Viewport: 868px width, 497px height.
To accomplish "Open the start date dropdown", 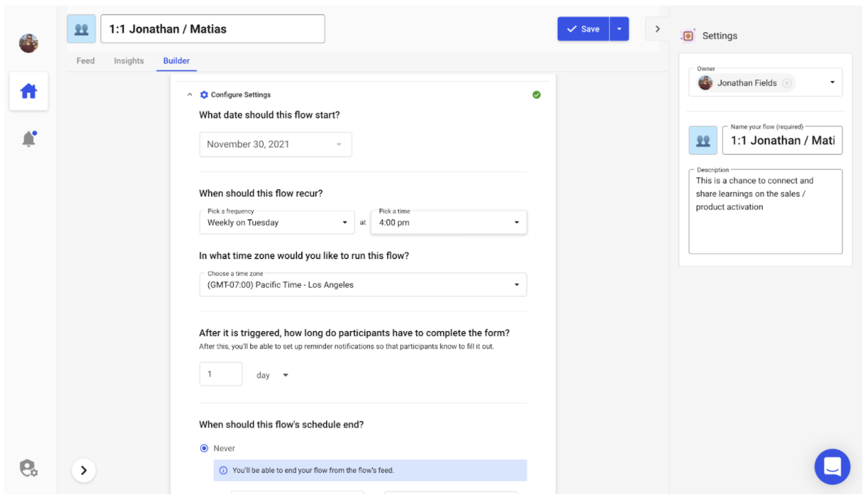I will [275, 145].
